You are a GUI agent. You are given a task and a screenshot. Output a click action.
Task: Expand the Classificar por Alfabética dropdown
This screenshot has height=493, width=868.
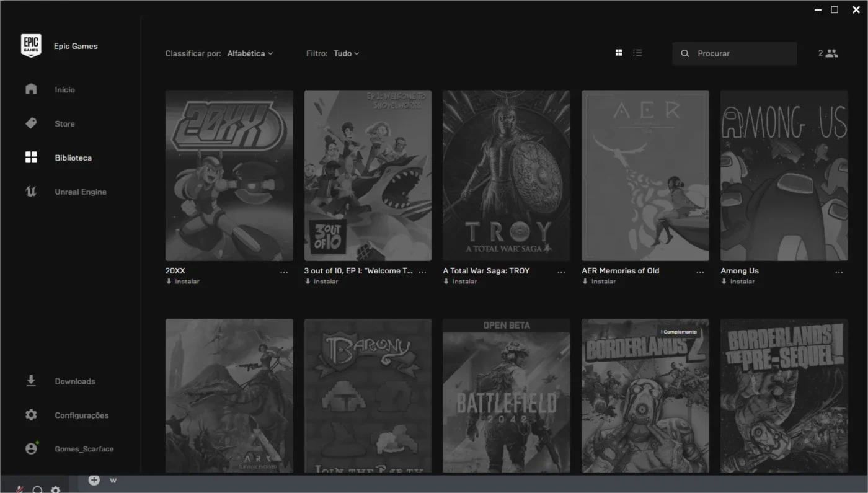(x=250, y=53)
